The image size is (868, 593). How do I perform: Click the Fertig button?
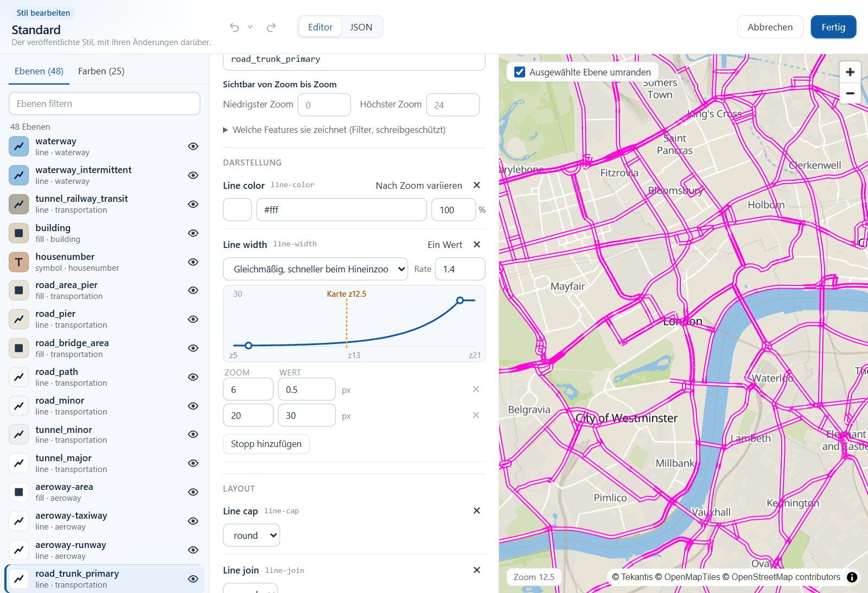click(833, 27)
